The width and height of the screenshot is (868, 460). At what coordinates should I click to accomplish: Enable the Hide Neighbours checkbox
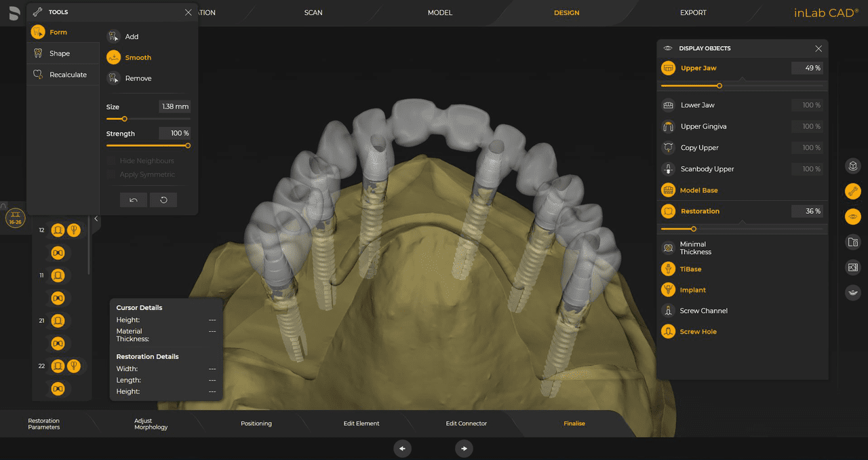(111, 160)
